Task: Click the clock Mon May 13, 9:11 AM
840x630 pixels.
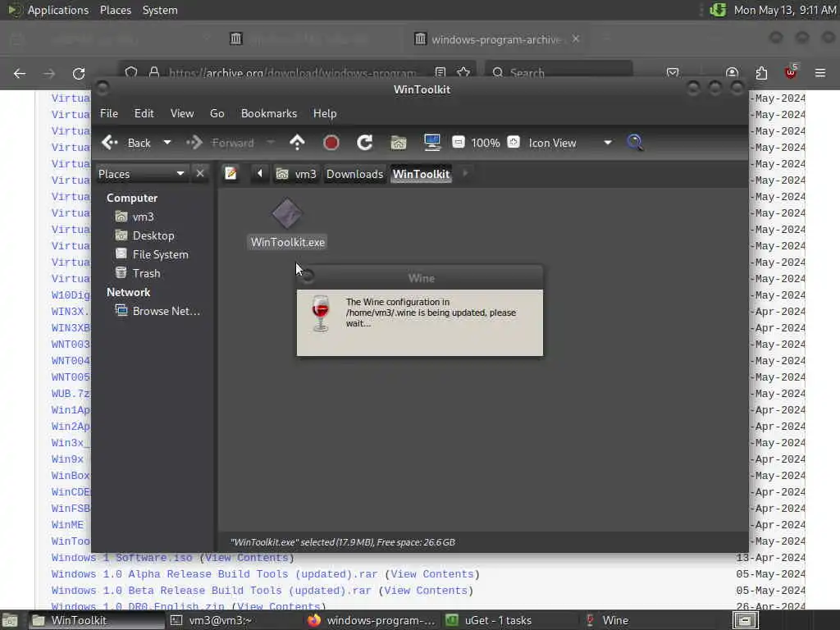Action: coord(785,10)
